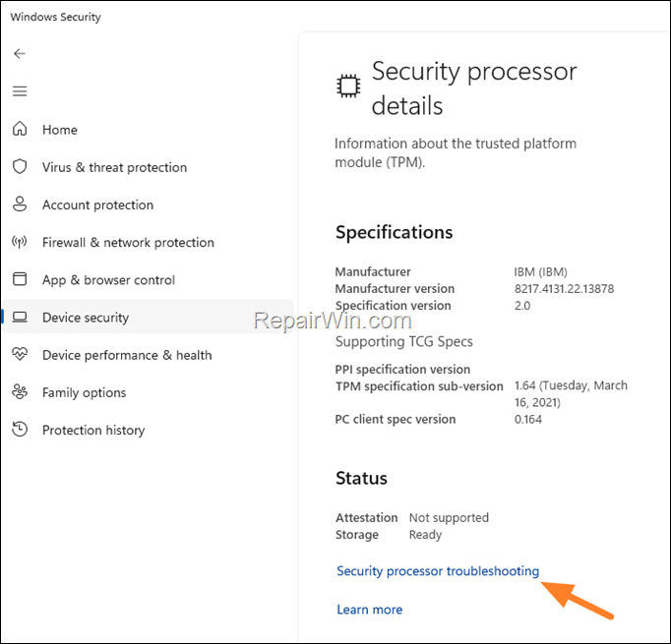
Task: Click PC client spec version value 0.164
Action: (x=528, y=419)
